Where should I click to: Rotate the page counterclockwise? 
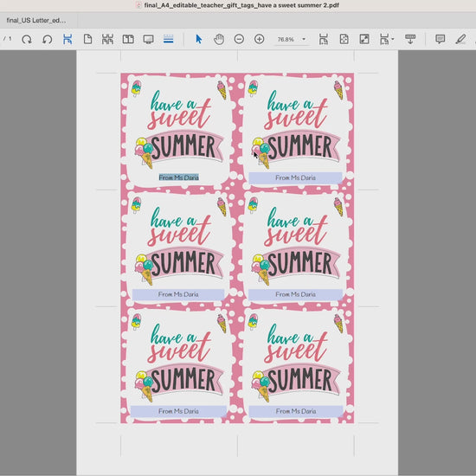(x=47, y=39)
